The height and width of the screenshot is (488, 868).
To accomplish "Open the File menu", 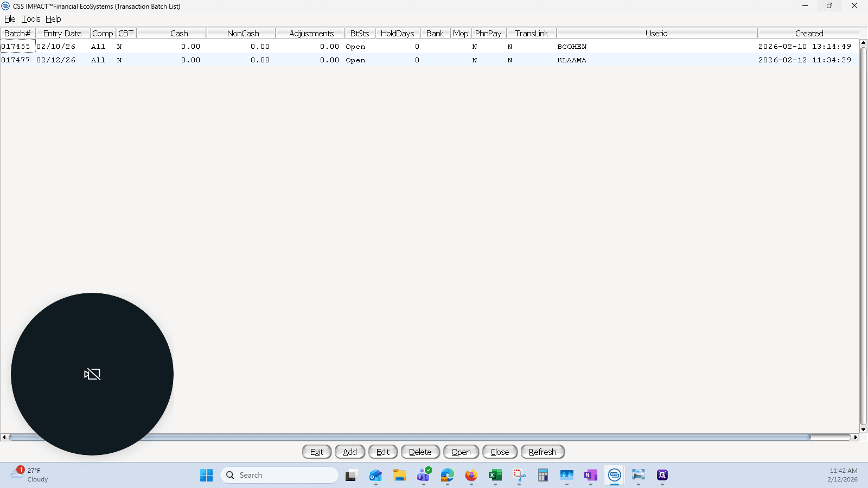I will [x=10, y=19].
